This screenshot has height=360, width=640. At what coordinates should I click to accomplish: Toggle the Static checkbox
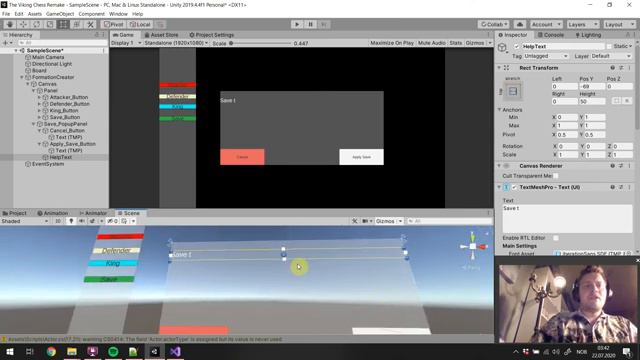click(x=609, y=47)
